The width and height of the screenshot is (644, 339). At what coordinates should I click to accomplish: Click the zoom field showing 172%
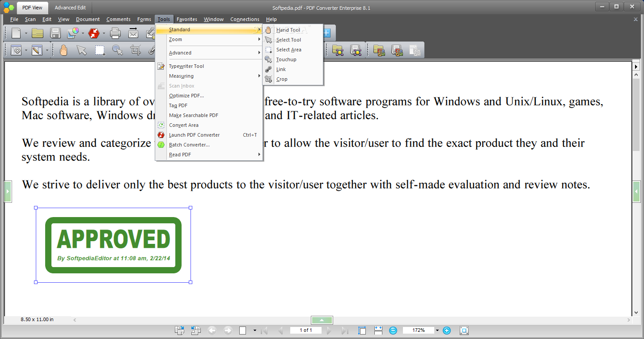point(419,331)
